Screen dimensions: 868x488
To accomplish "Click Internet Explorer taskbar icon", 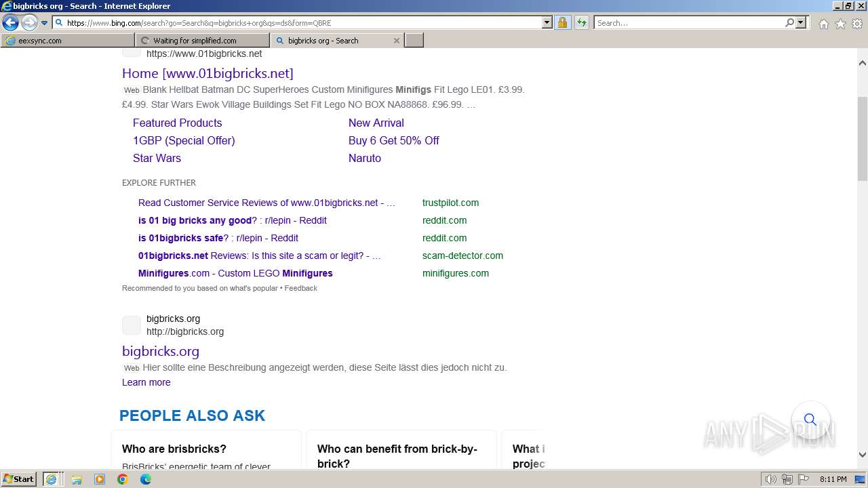I will click(x=51, y=479).
